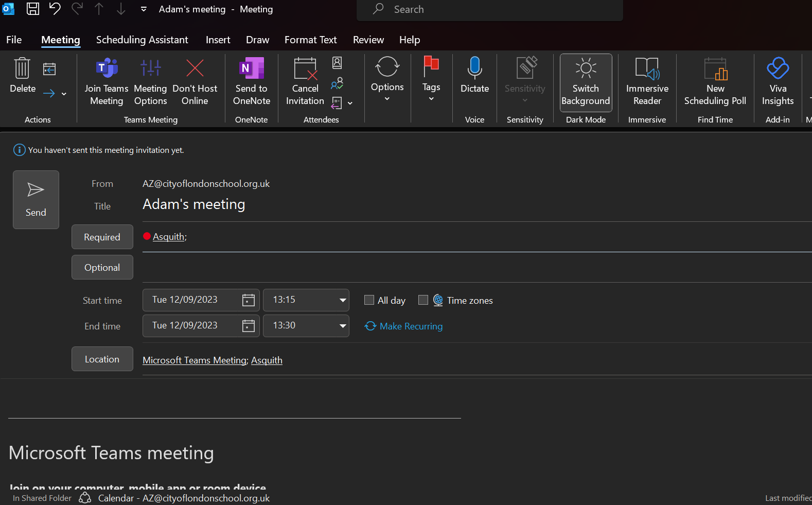The height and width of the screenshot is (505, 812).
Task: Open Viva Insights add-in
Action: click(778, 82)
